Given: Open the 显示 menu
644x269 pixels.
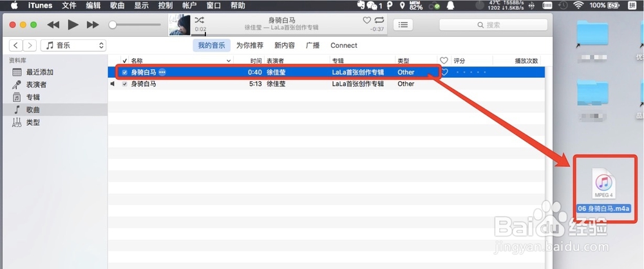Looking at the screenshot, I should pos(141,5).
